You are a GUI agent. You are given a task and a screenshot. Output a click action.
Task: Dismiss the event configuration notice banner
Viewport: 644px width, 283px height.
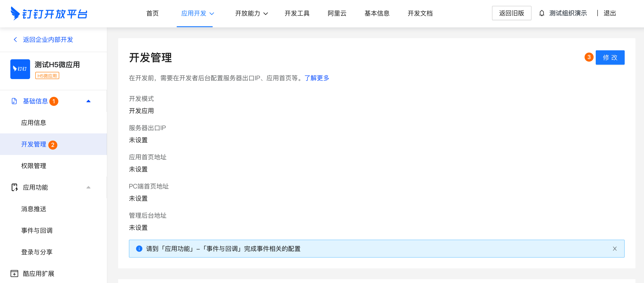[615, 248]
